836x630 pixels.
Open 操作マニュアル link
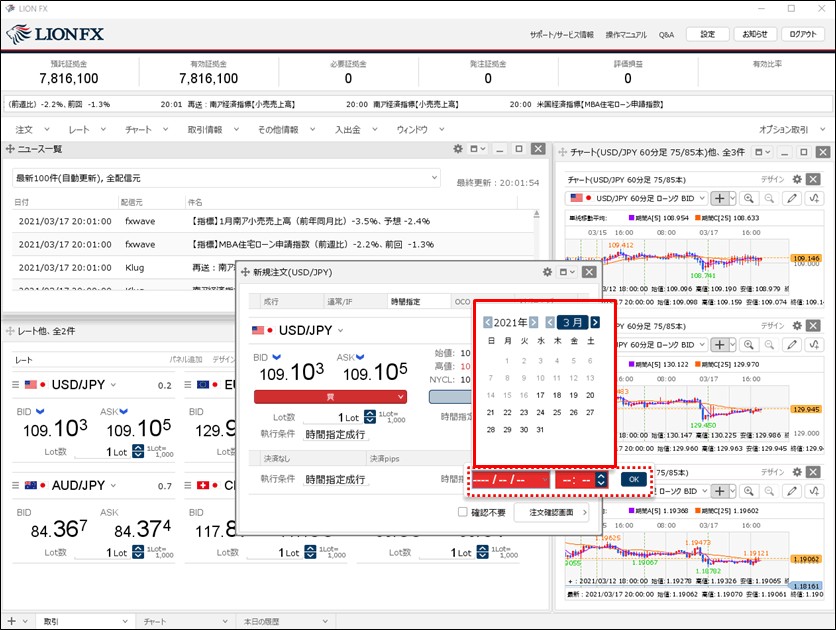tap(626, 35)
